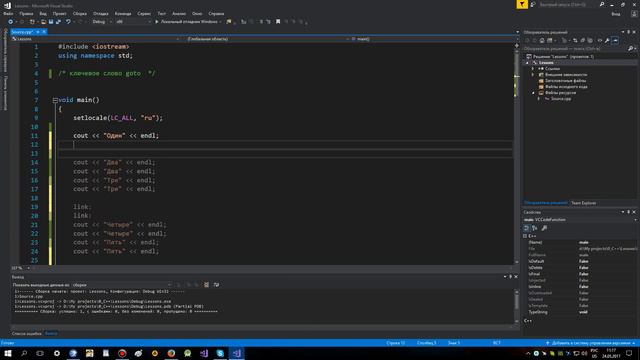Open the Windows Start menu
The height and width of the screenshot is (360, 640).
[x=8, y=353]
